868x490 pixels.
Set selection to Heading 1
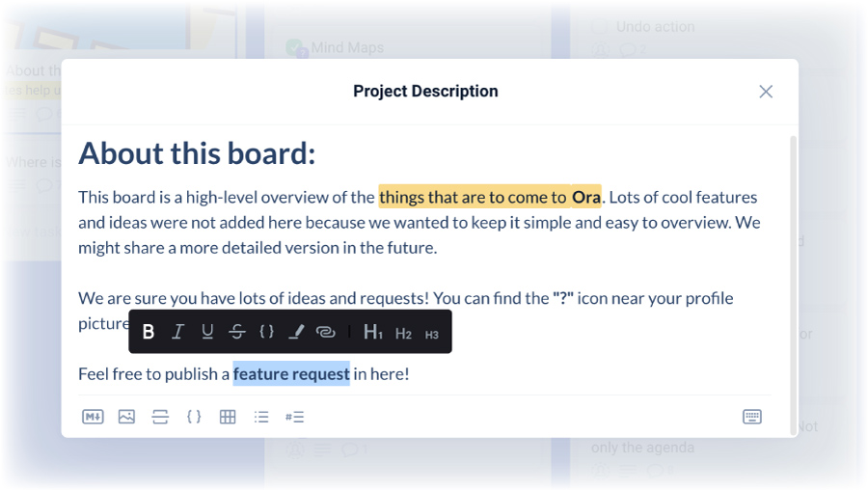click(x=372, y=332)
